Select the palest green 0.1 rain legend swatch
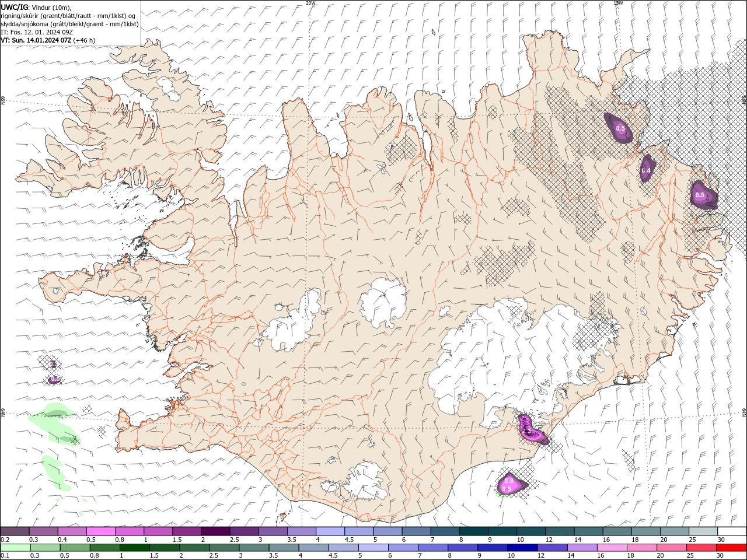Viewport: 747px width, 560px height. (15, 548)
